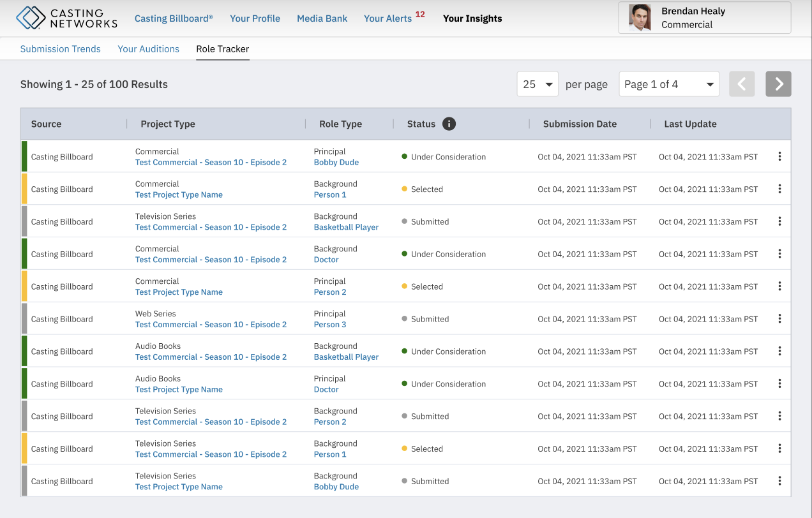Image resolution: width=812 pixels, height=518 pixels.
Task: Open Your Alerts in top navigation
Action: 387,18
